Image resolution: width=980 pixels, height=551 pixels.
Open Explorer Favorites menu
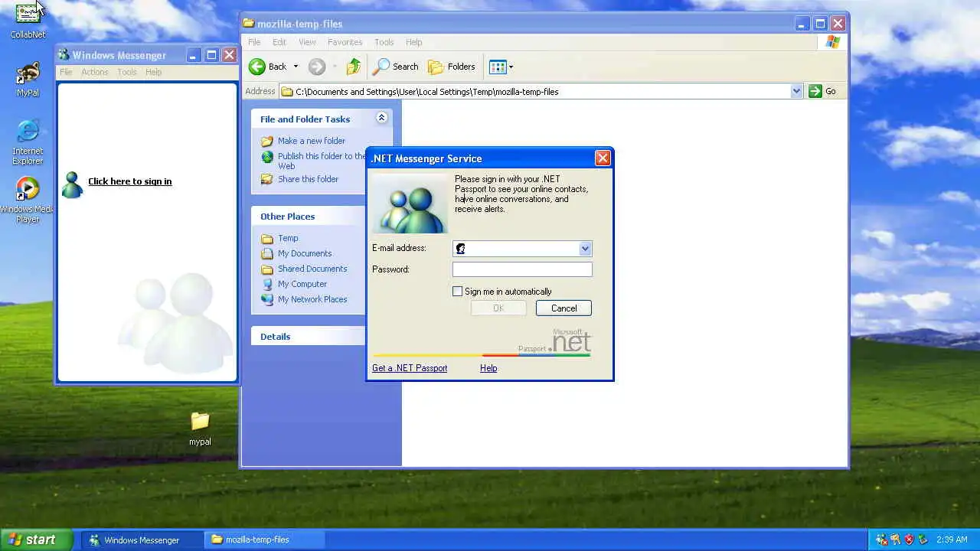click(x=345, y=42)
